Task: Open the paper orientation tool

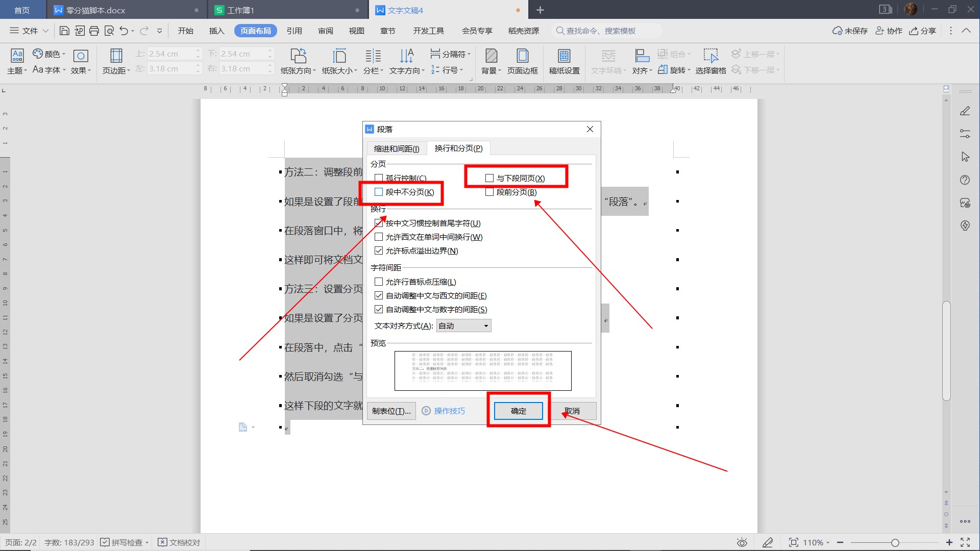Action: 298,56
